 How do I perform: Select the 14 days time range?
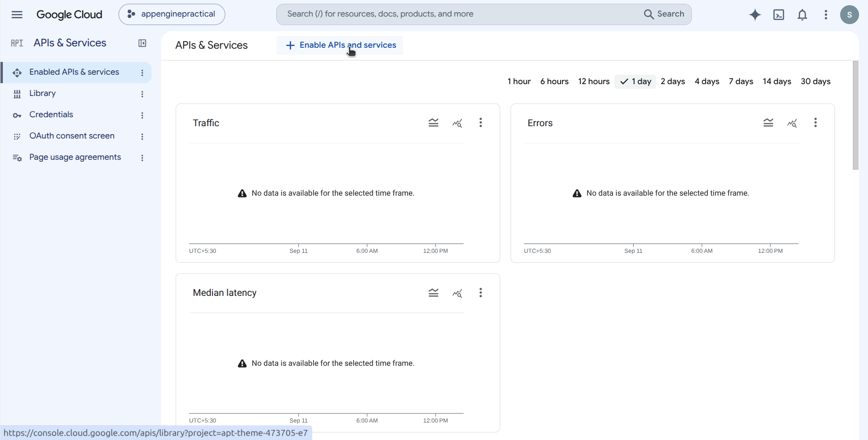777,81
